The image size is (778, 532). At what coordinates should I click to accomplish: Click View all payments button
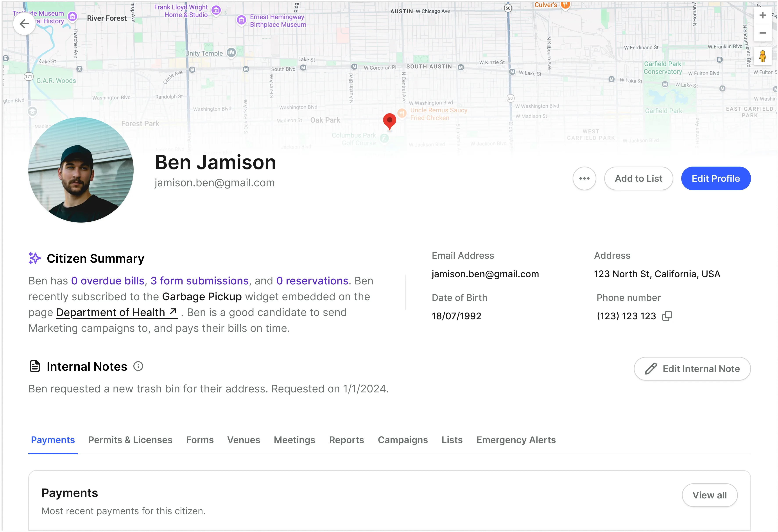click(x=709, y=495)
